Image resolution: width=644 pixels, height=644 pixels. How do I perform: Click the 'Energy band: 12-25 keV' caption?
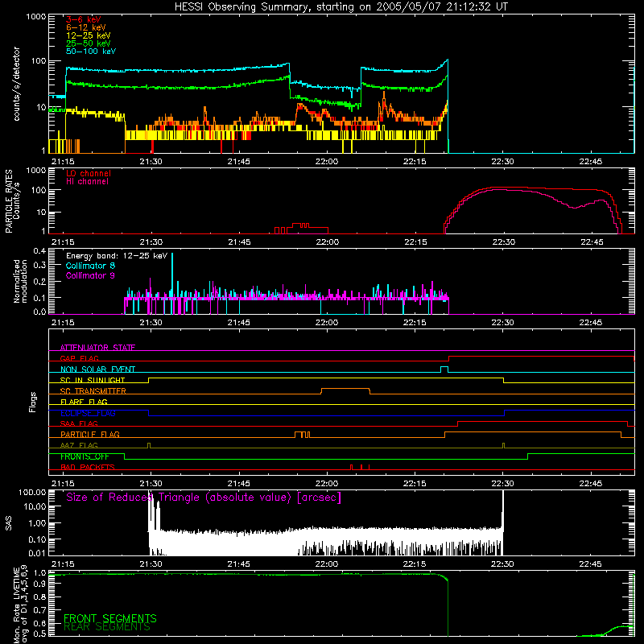117,256
